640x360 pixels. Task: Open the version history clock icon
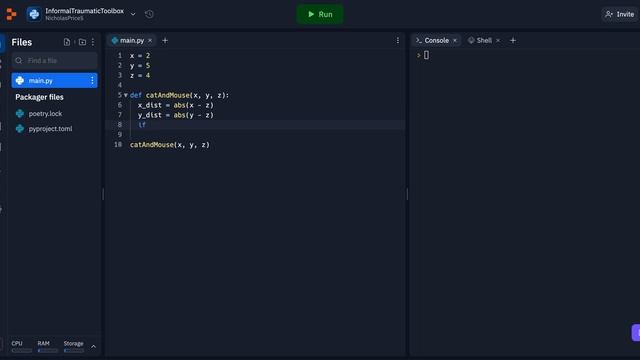point(149,14)
